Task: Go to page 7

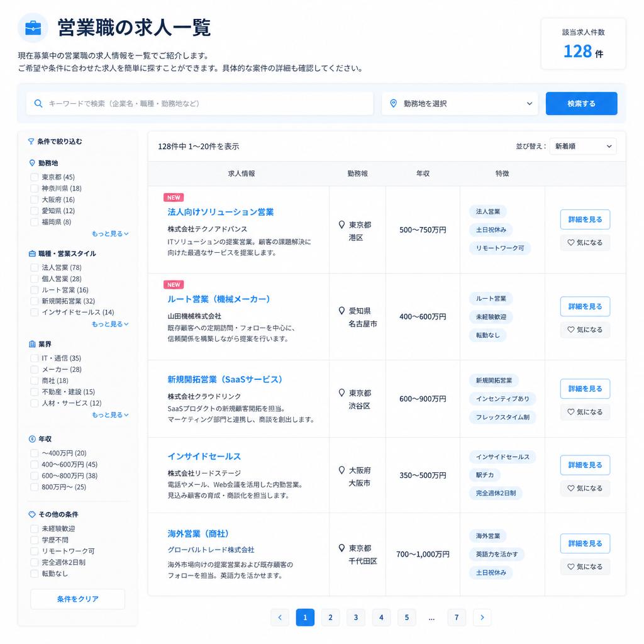Action: pyautogui.click(x=457, y=618)
